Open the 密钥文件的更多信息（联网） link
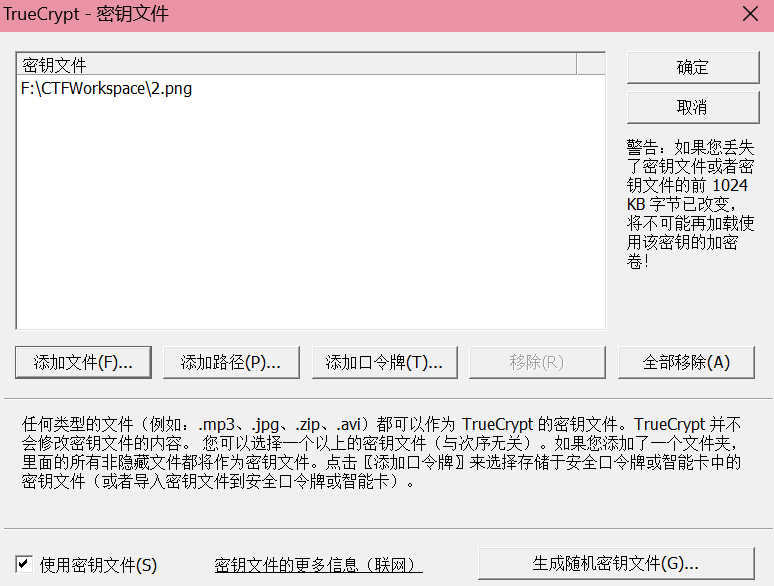Screen dimensions: 774x586 318,565
